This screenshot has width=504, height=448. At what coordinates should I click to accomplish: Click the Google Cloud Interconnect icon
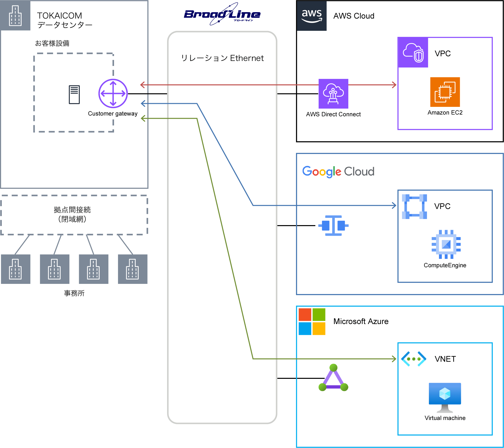(333, 225)
